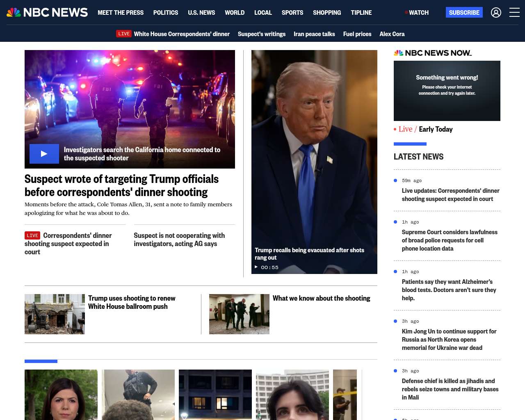Read Suspect wrote of targeting Trump officials headline
Viewport: 525px width, 420px height.
coord(121,185)
